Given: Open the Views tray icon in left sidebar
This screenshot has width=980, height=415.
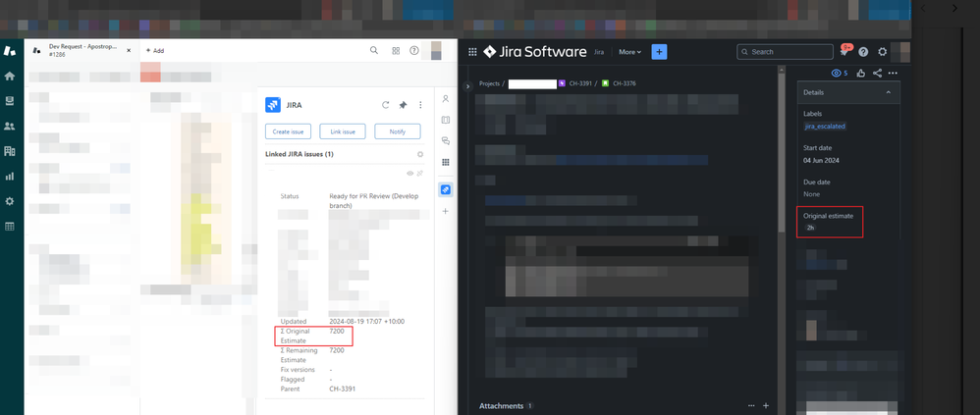Looking at the screenshot, I should coord(10,101).
